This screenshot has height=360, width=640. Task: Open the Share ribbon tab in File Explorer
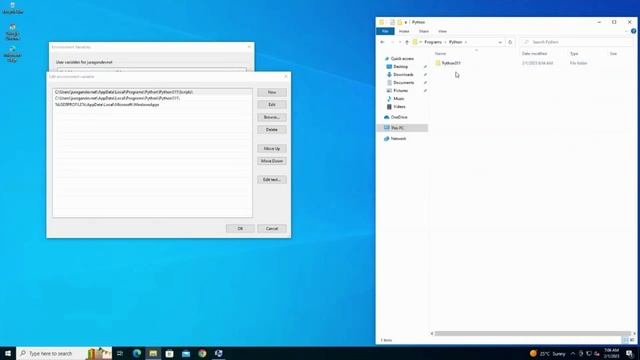(424, 31)
